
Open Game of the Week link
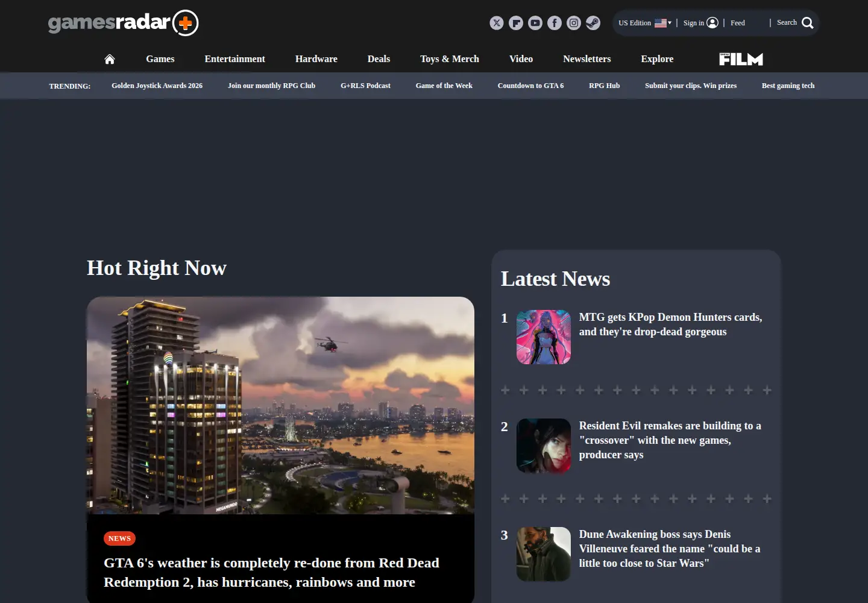pos(444,86)
